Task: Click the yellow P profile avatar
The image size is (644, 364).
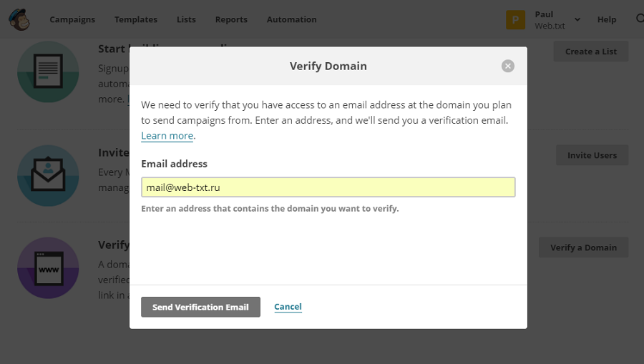Action: 515,20
